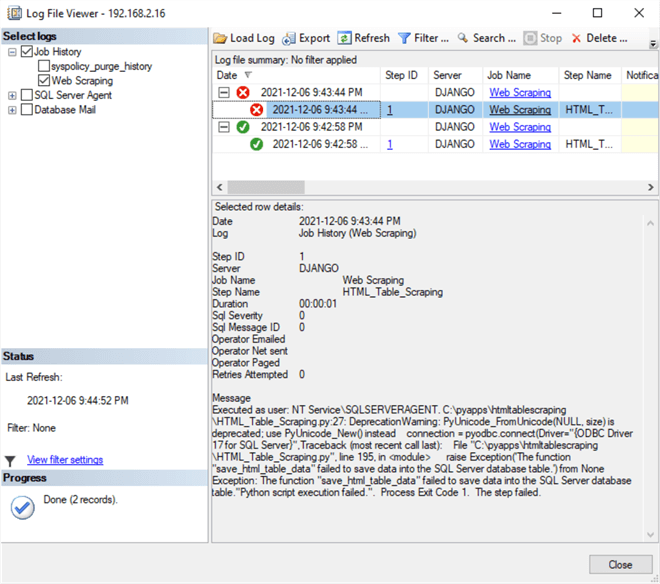The width and height of the screenshot is (660, 584).
Task: Check the Database Mail checkbox
Action: click(27, 109)
